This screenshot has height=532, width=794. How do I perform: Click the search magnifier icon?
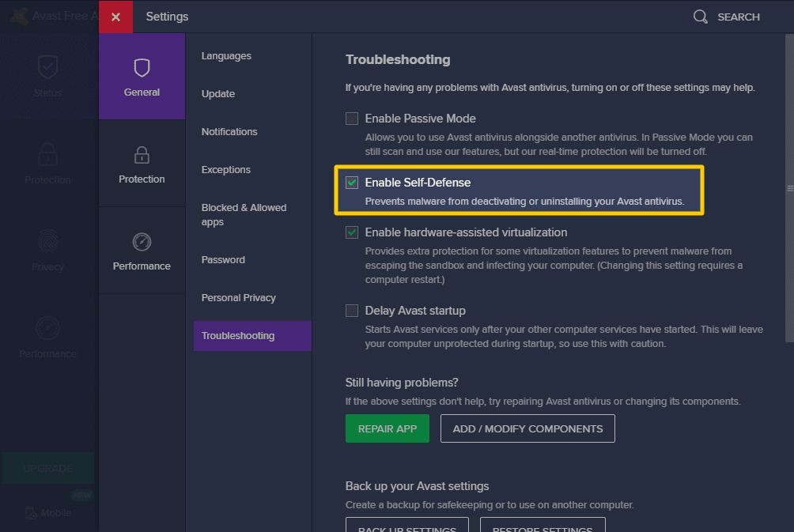point(700,17)
